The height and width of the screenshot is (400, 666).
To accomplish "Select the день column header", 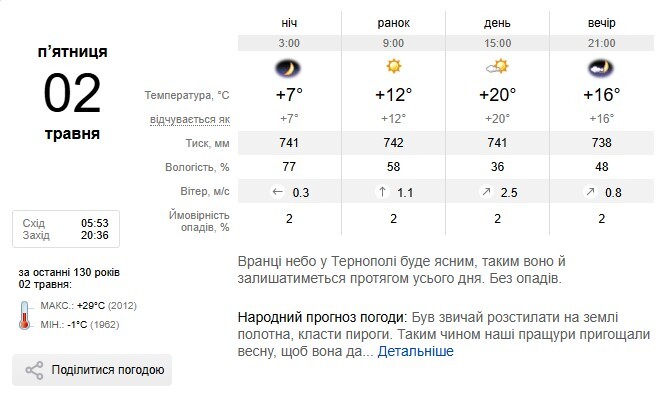I will (x=497, y=22).
